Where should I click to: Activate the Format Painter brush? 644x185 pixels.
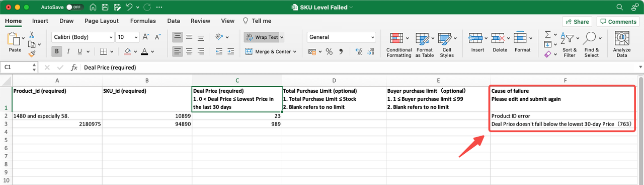pyautogui.click(x=32, y=53)
